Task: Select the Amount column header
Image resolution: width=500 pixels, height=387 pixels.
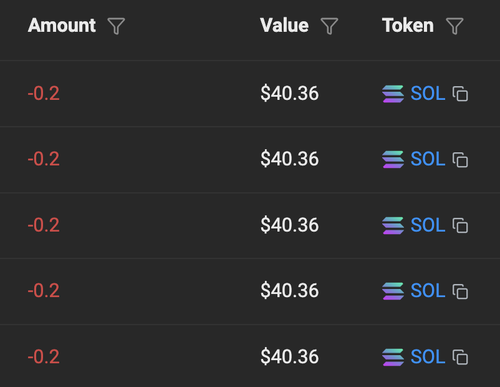Action: 62,25
